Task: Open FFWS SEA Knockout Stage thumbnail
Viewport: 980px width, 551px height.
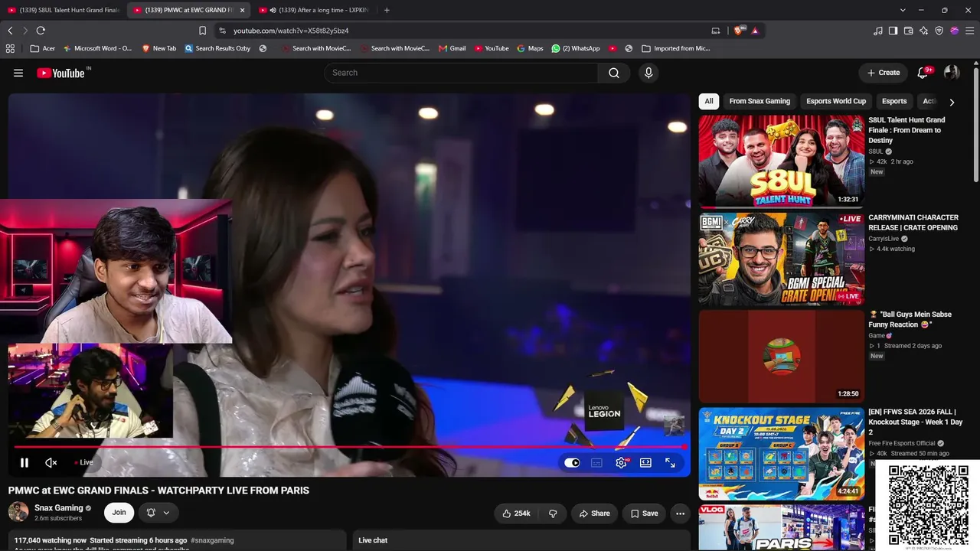Action: pyautogui.click(x=781, y=453)
